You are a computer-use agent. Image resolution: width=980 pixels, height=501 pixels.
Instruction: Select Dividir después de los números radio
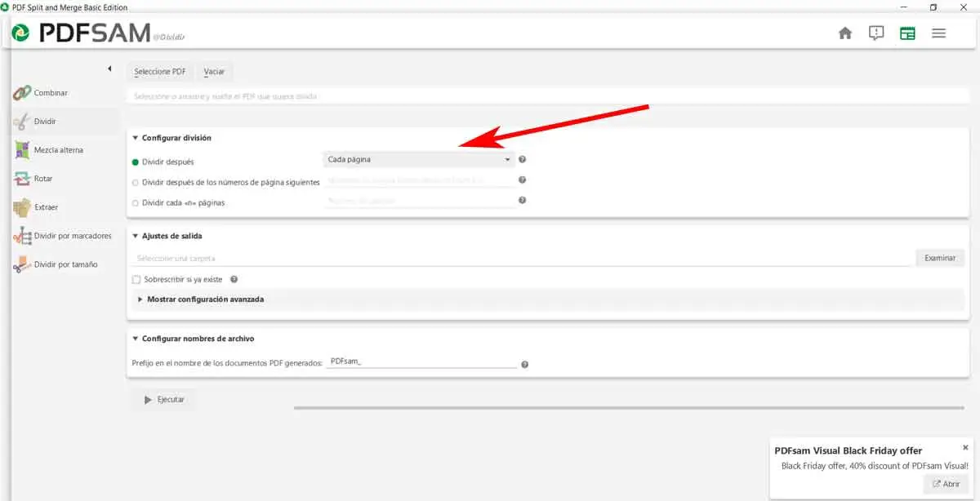coord(136,182)
